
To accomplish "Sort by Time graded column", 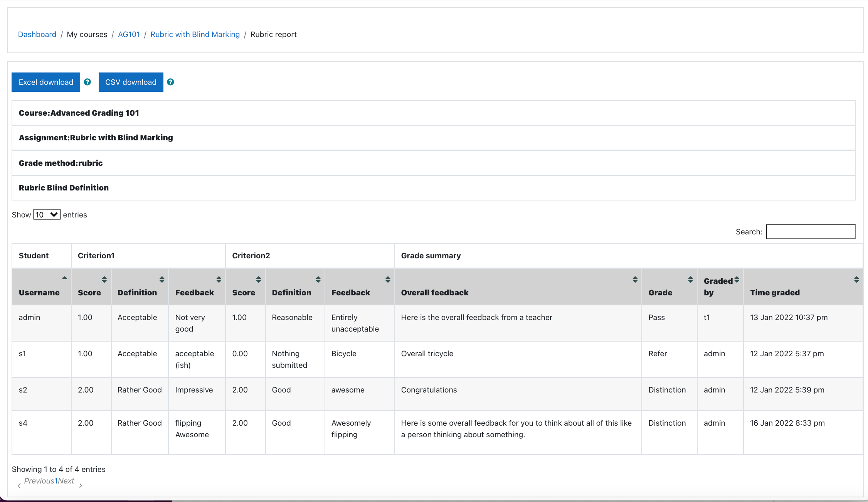I will coord(856,280).
